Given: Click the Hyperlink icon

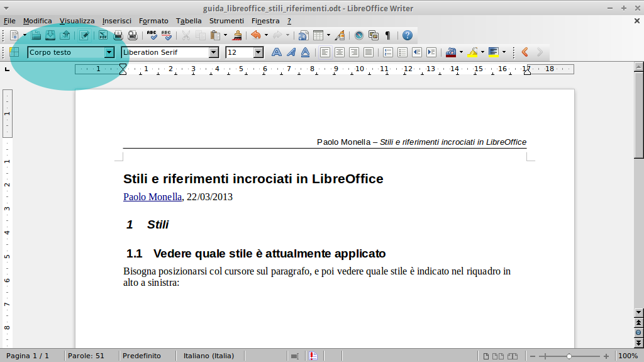Looking at the screenshot, I should [x=304, y=35].
